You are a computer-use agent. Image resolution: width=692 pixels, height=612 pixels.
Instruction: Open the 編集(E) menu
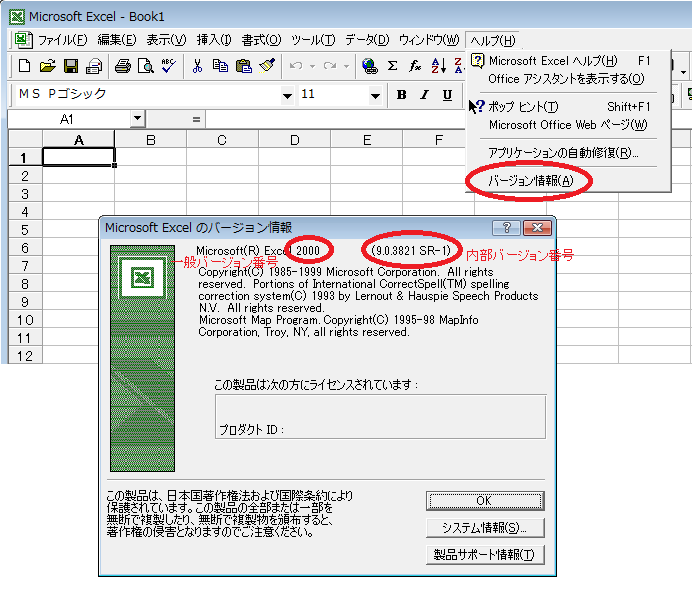pyautogui.click(x=117, y=40)
